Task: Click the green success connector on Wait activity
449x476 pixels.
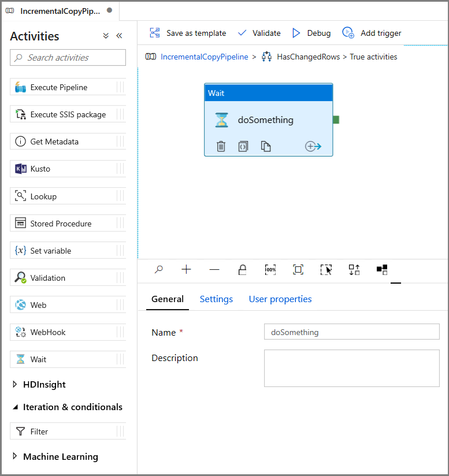Action: click(x=336, y=120)
